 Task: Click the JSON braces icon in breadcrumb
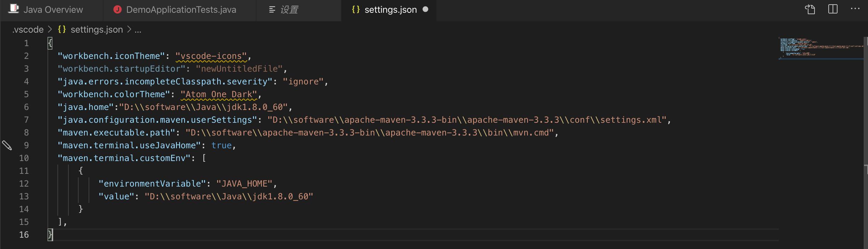click(x=62, y=29)
